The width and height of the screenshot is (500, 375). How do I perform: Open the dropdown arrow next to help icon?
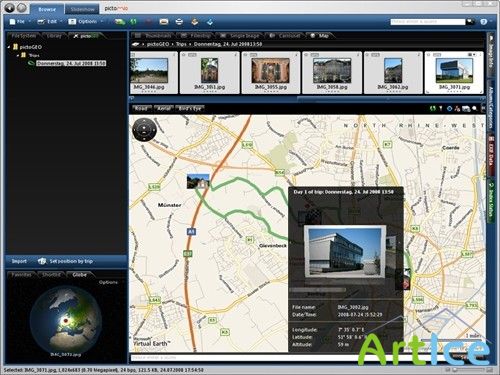[490, 22]
